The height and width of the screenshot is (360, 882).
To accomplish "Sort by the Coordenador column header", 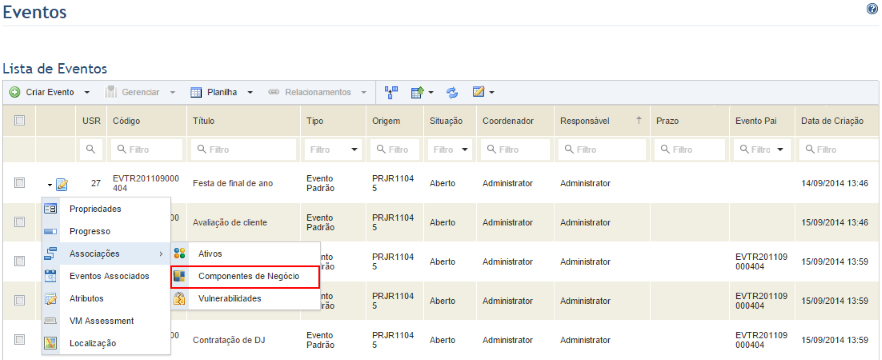I will [x=508, y=121].
